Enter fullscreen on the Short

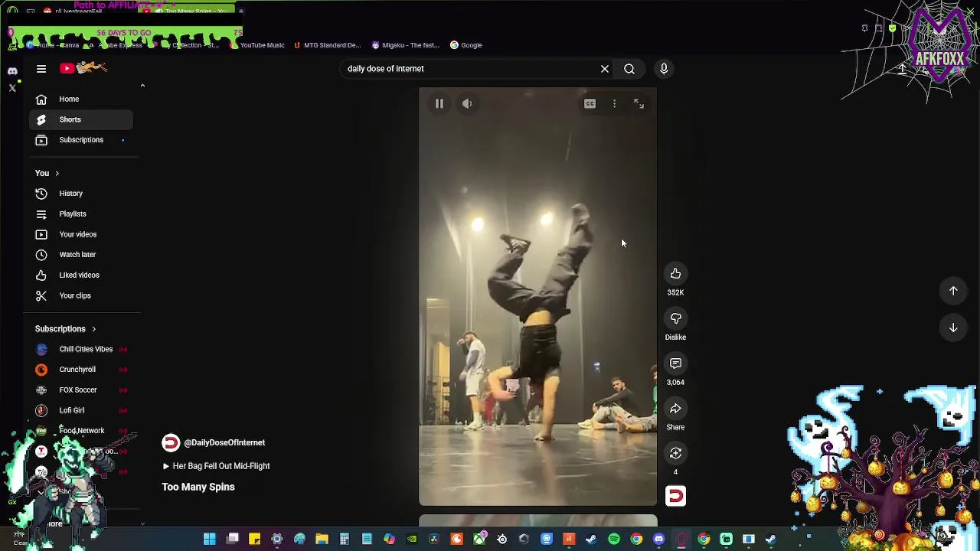639,103
